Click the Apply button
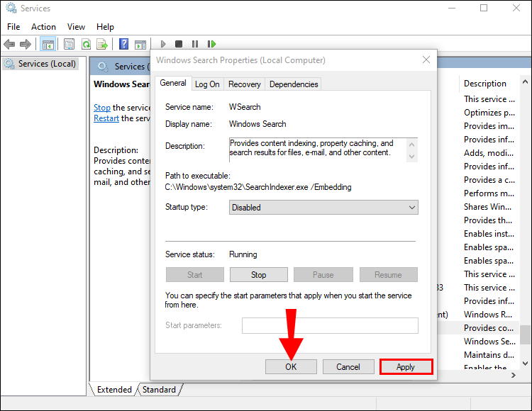The width and height of the screenshot is (532, 411). tap(406, 367)
